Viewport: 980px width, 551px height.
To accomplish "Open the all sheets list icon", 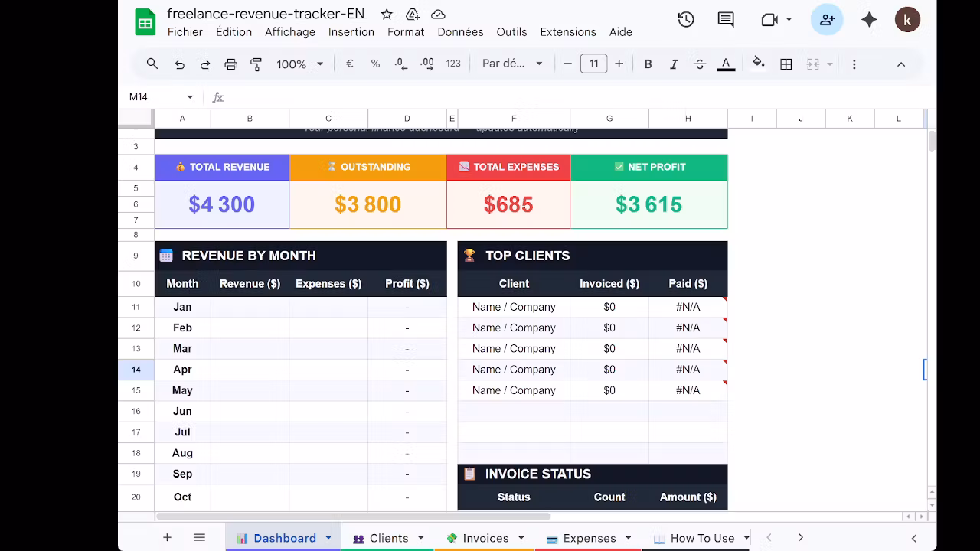I will click(x=199, y=538).
